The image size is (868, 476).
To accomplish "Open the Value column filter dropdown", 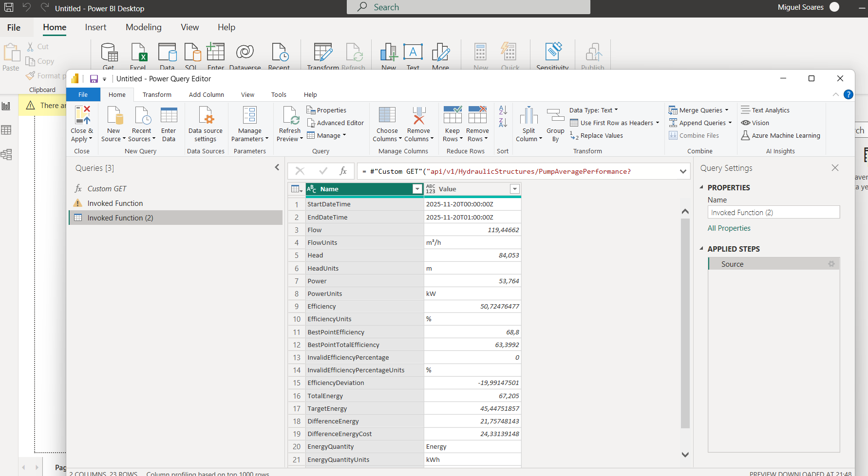I will 514,189.
